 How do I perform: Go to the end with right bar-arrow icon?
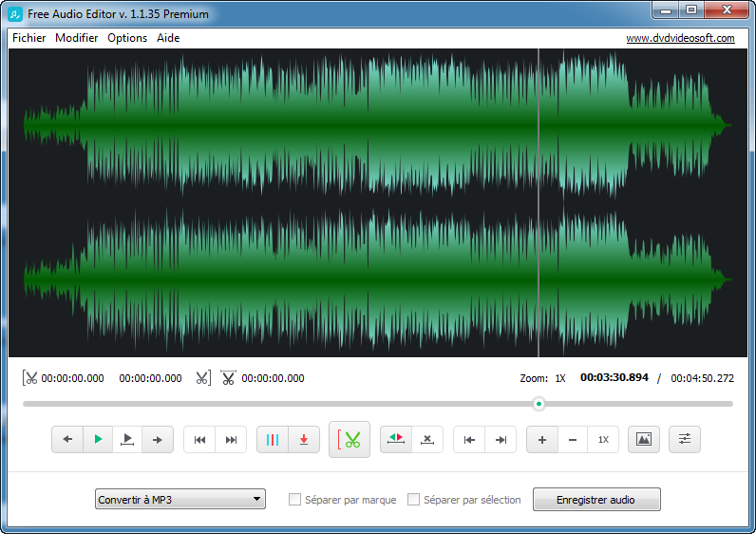tap(501, 439)
